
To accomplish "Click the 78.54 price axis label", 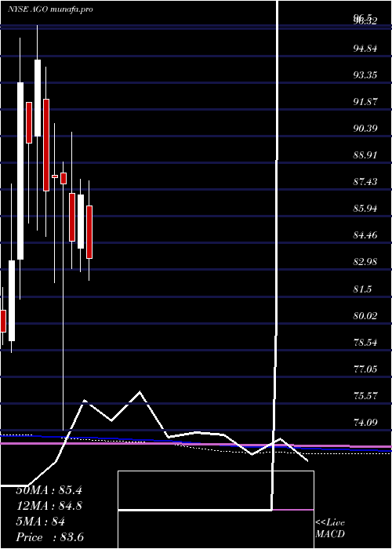I will click(365, 342).
